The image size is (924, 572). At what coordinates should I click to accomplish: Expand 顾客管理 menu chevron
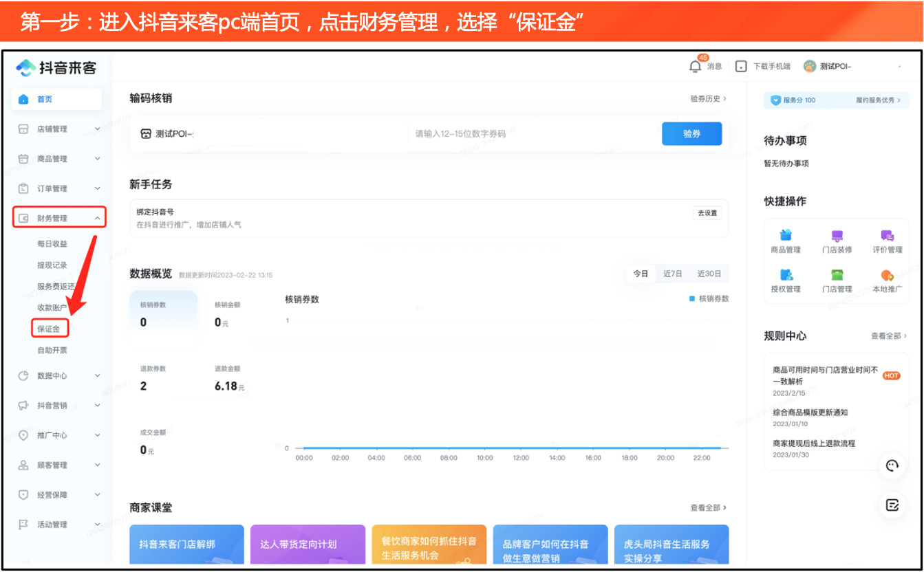point(97,465)
